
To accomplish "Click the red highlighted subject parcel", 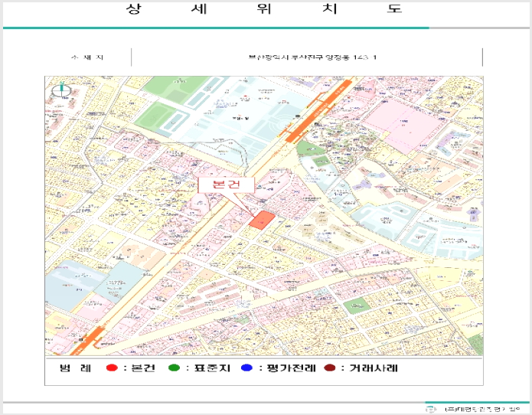I will 262,220.
